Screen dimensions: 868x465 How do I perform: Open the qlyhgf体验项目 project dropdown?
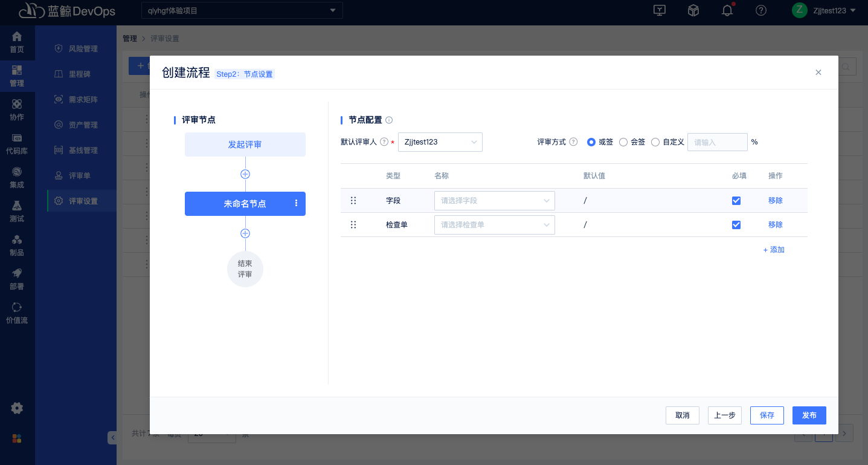(242, 10)
